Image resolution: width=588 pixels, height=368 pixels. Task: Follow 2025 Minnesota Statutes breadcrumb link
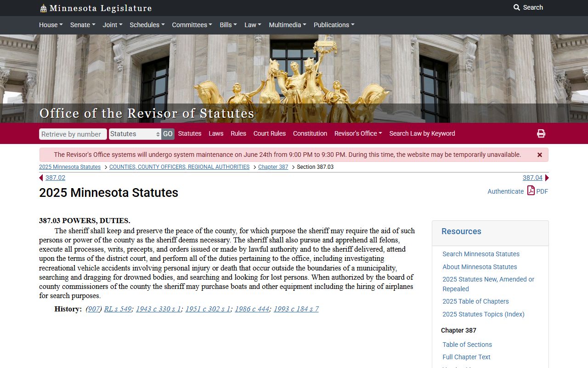point(70,167)
